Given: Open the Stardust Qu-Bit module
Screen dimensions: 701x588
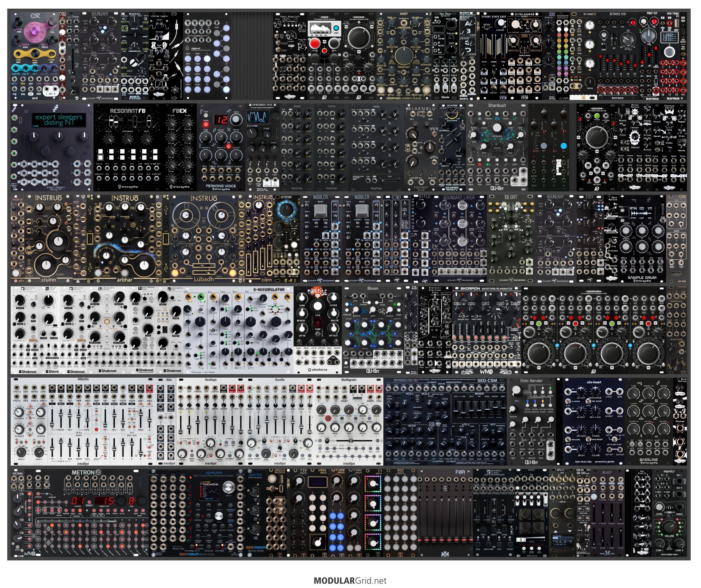Looking at the screenshot, I should pyautogui.click(x=497, y=147).
